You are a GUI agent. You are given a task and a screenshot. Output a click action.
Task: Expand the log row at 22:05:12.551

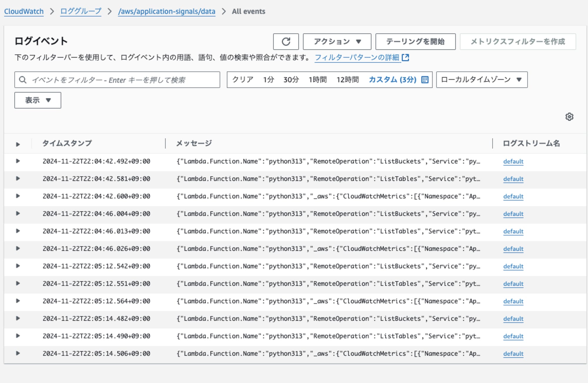(18, 283)
